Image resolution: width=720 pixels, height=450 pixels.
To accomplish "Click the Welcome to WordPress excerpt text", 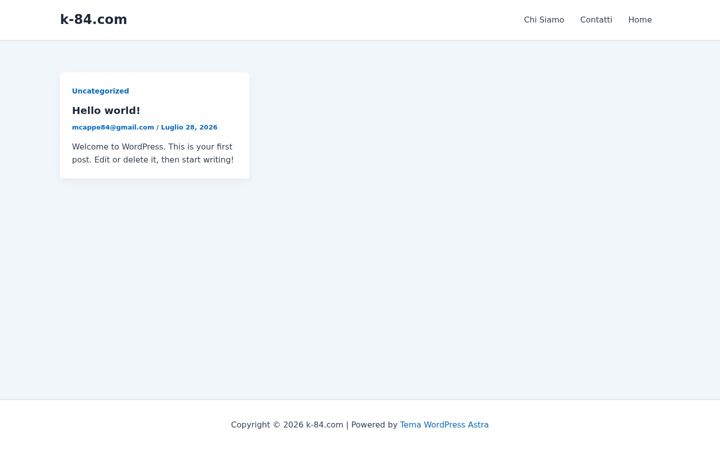I will click(x=153, y=153).
